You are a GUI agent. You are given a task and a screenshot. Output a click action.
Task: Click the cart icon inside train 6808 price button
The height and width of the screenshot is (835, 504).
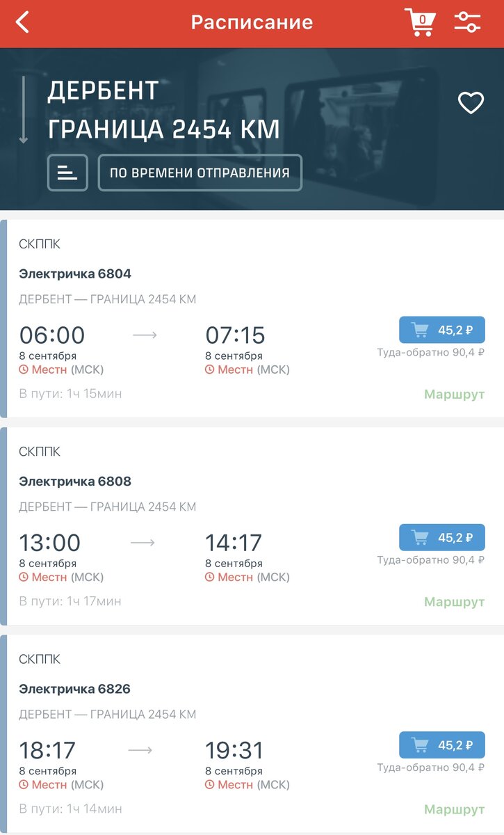click(420, 536)
